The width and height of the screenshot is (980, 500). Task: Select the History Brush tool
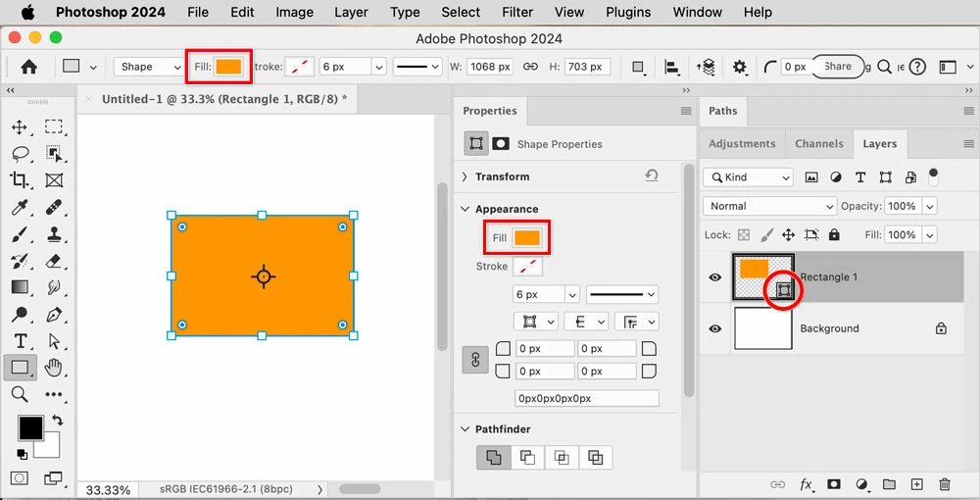click(20, 261)
